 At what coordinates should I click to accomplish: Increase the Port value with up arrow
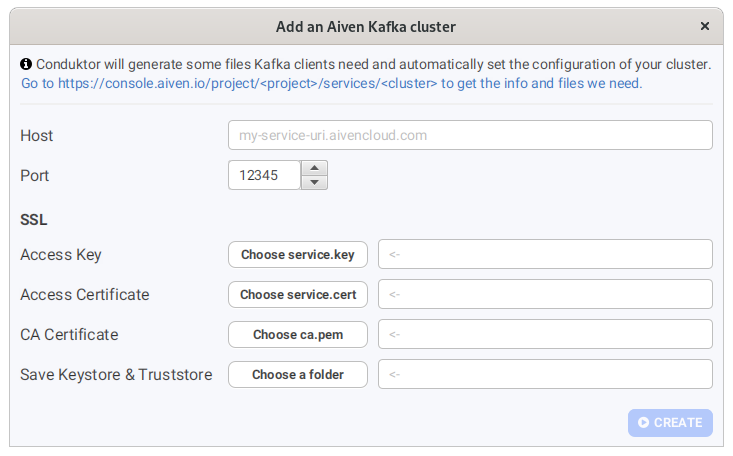click(315, 168)
